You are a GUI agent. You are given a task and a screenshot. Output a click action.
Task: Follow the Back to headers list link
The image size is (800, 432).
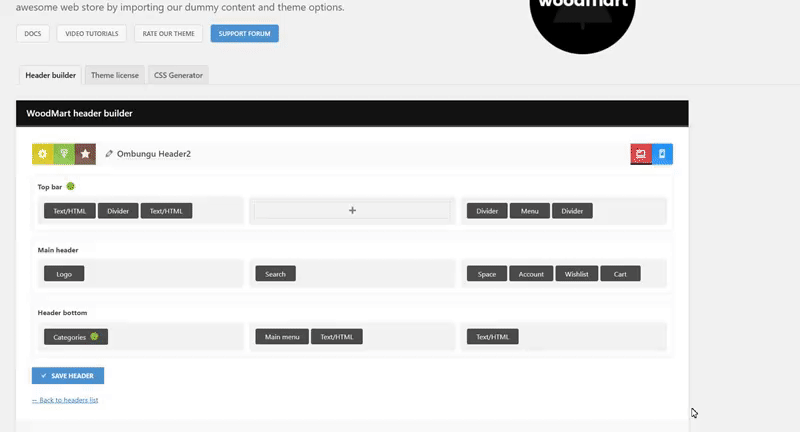pyautogui.click(x=65, y=400)
